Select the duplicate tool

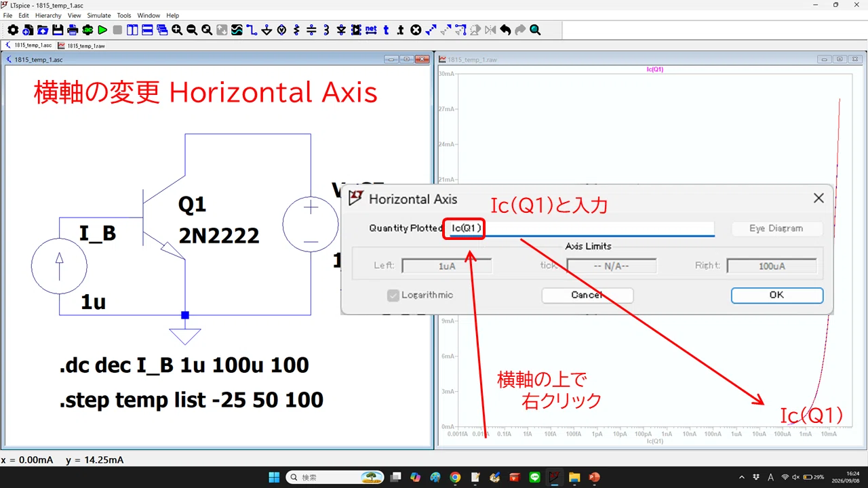point(431,30)
